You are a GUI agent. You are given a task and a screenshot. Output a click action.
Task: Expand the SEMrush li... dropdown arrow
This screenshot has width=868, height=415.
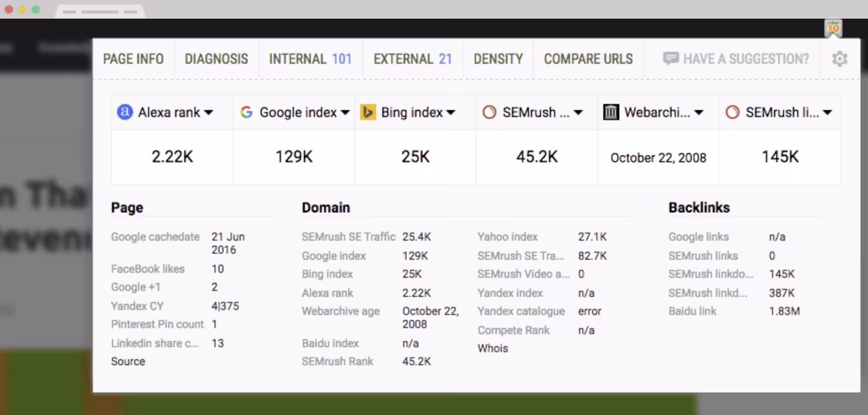827,113
